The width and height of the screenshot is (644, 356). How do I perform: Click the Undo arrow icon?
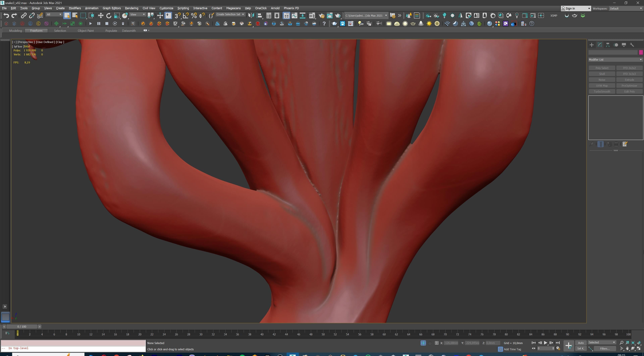(x=6, y=15)
